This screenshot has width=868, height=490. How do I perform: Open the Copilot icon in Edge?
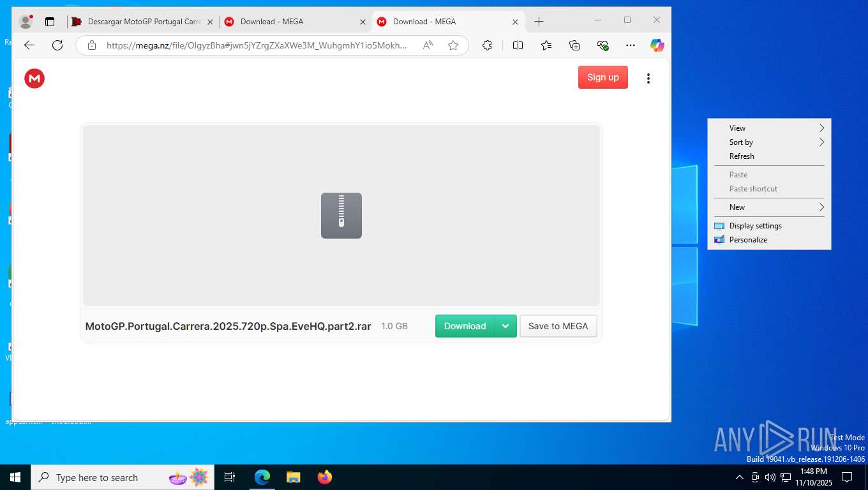(657, 45)
